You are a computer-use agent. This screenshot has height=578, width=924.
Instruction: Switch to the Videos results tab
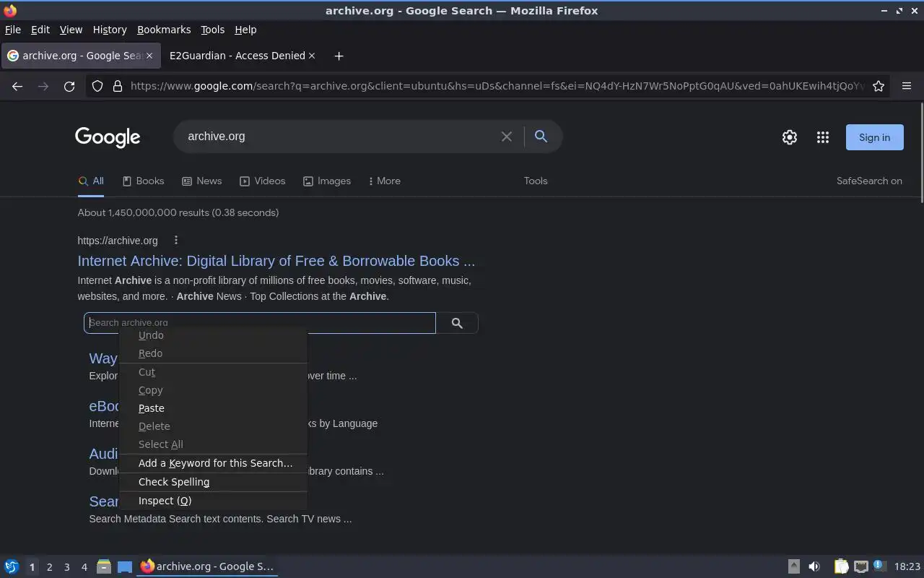[x=262, y=181]
